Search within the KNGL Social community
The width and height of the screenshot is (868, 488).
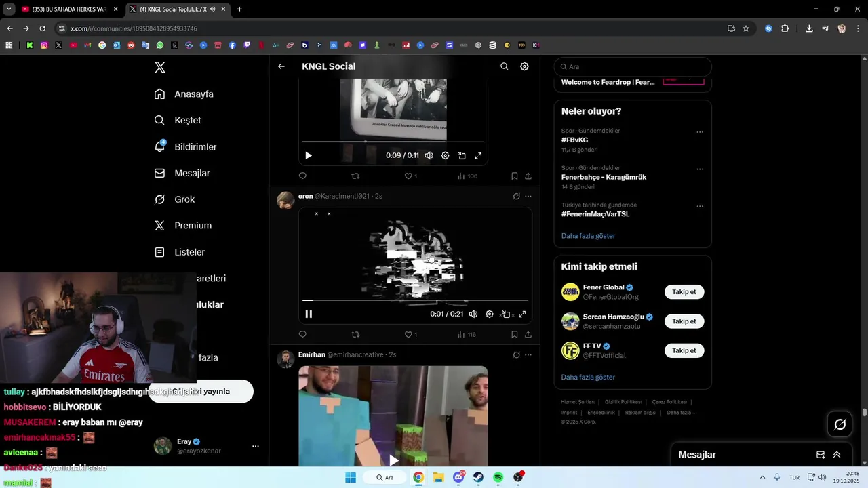(x=504, y=66)
